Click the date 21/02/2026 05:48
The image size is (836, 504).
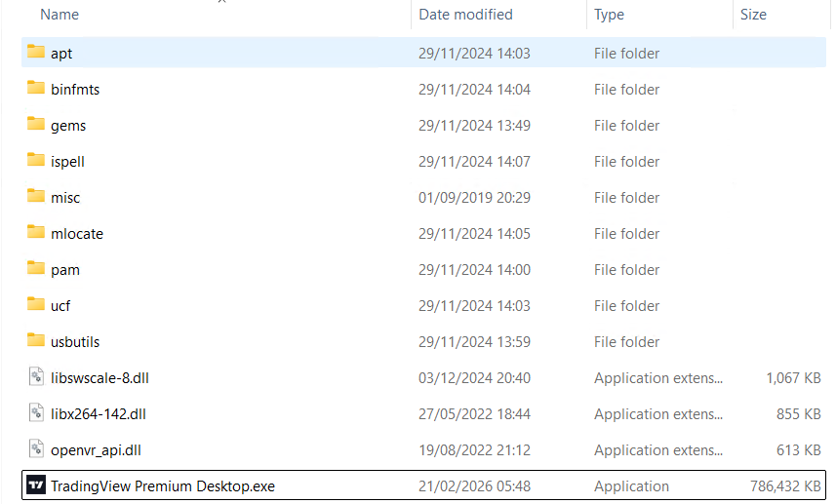[x=474, y=486]
